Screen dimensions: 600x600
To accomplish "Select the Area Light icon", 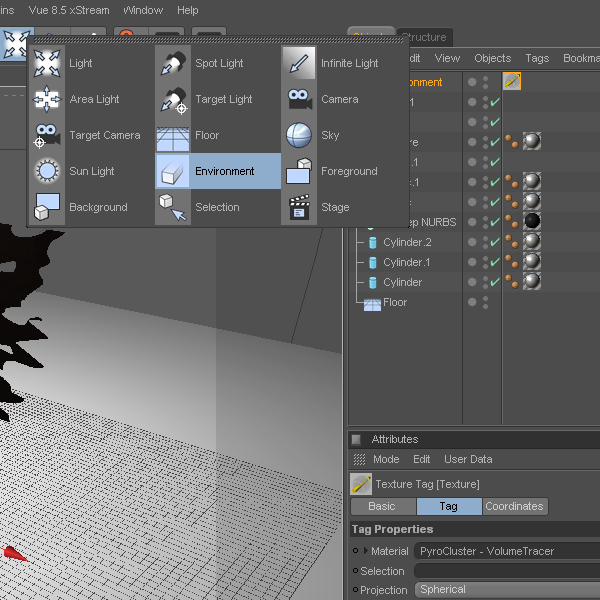I will click(x=47, y=99).
